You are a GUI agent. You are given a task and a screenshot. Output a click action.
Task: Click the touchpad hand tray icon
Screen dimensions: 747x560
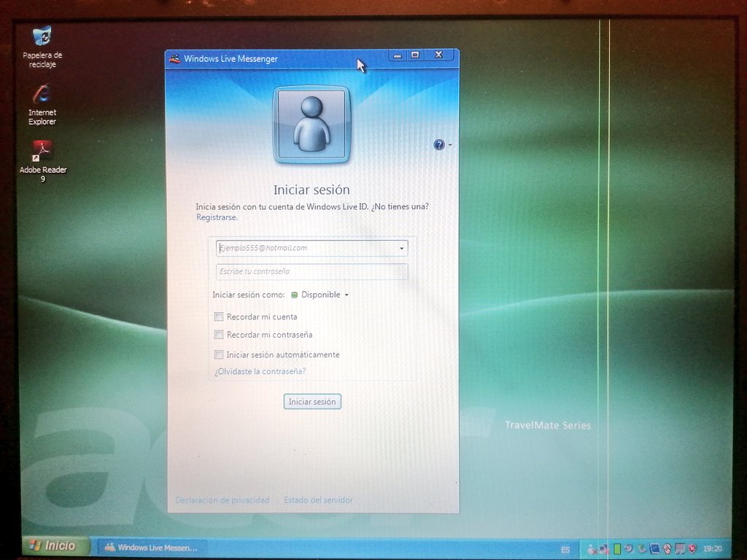pos(667,548)
